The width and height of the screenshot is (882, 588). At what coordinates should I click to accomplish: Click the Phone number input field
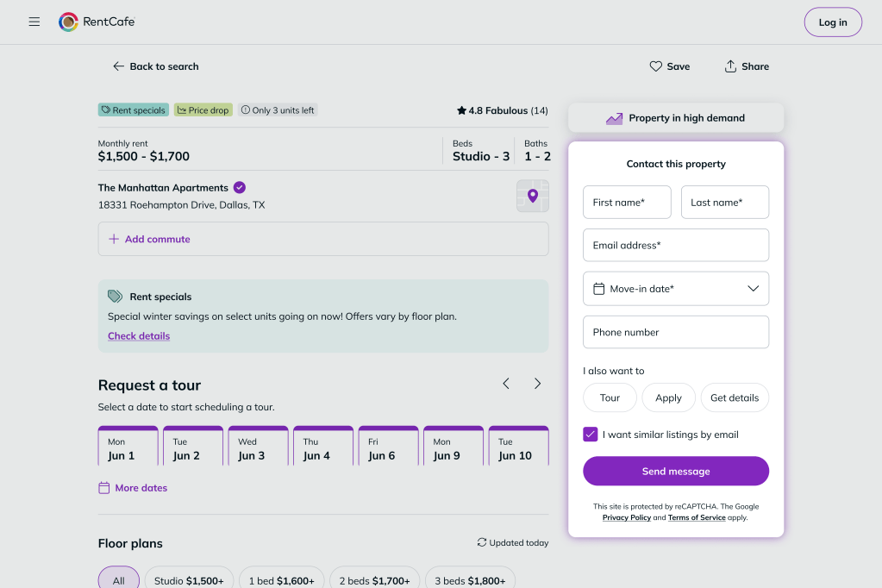coord(676,332)
